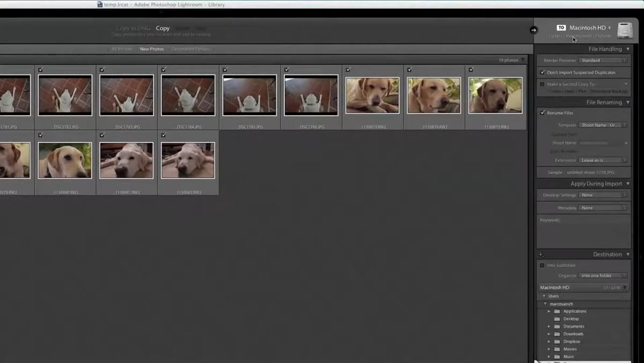644x363 pixels.
Task: Enable the Into Subfolder checkbox
Action: 542,265
